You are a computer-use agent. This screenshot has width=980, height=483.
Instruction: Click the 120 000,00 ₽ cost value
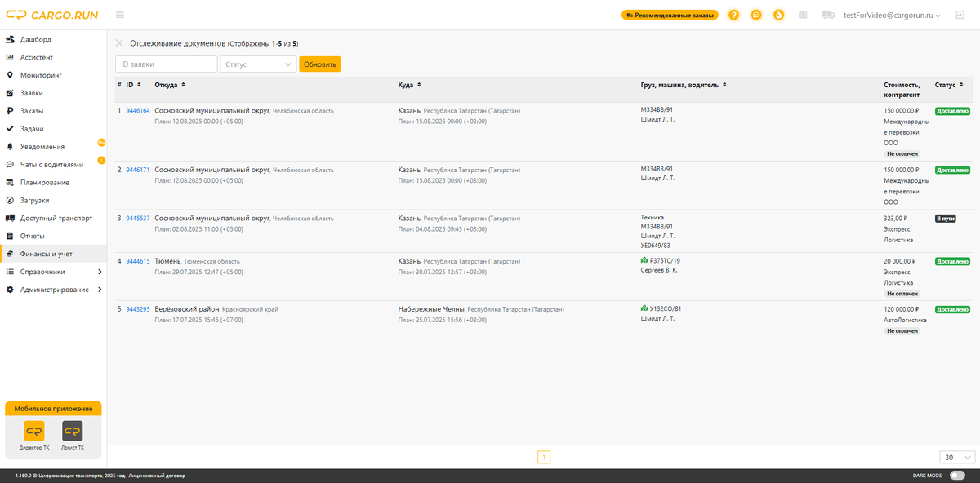[x=902, y=309]
